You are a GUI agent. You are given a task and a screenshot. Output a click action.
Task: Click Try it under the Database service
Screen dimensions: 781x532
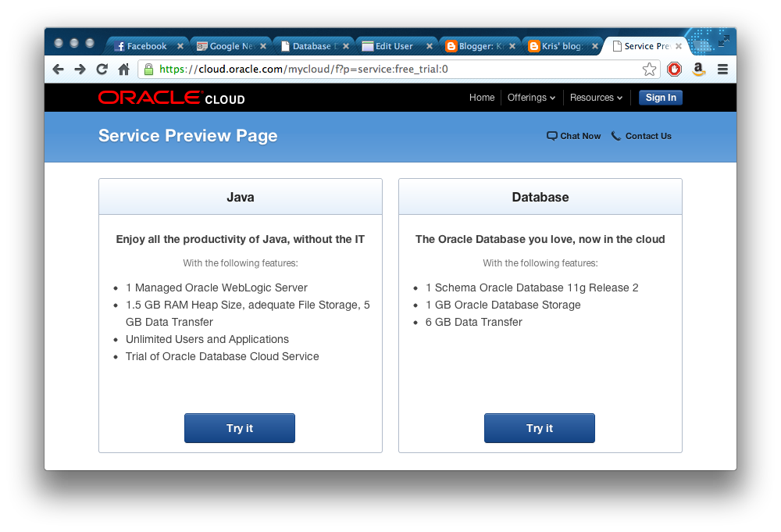tap(539, 428)
